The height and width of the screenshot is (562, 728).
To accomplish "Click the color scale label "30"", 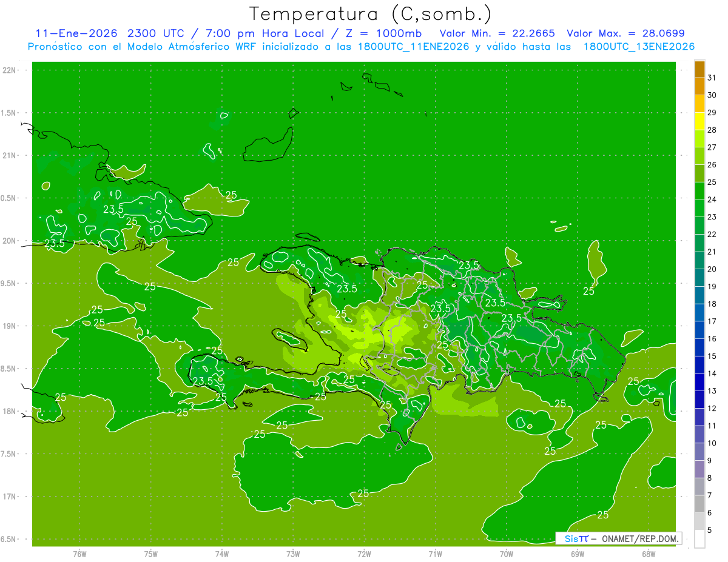I will tap(712, 95).
